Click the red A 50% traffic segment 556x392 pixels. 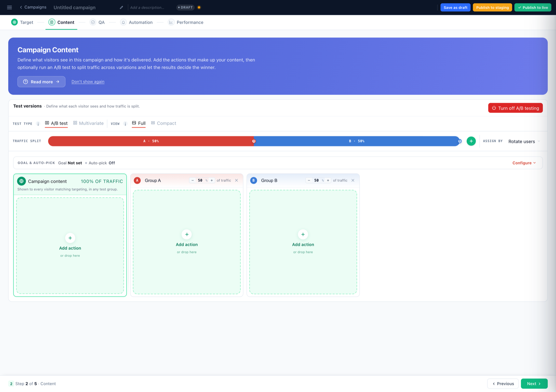point(151,141)
